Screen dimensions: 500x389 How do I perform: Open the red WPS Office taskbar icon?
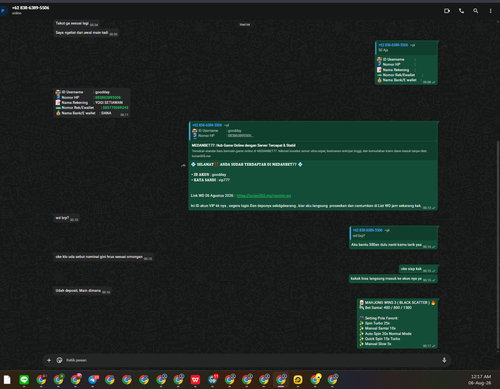(x=195, y=380)
